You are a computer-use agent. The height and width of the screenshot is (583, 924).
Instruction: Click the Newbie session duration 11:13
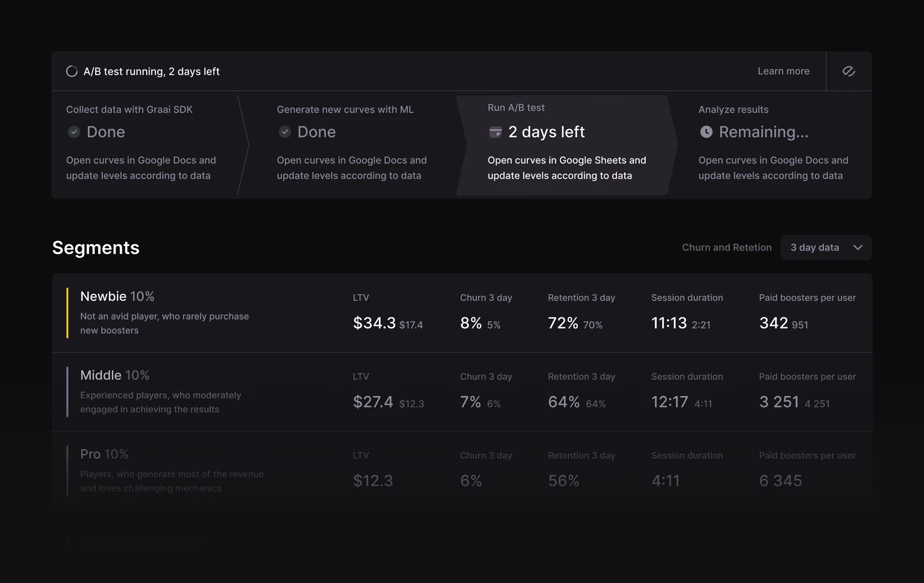click(669, 323)
